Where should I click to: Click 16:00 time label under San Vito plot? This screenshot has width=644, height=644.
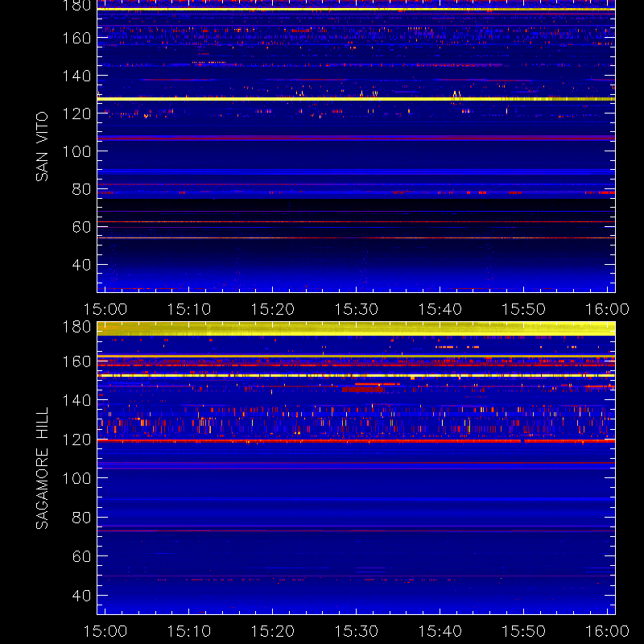pyautogui.click(x=608, y=309)
